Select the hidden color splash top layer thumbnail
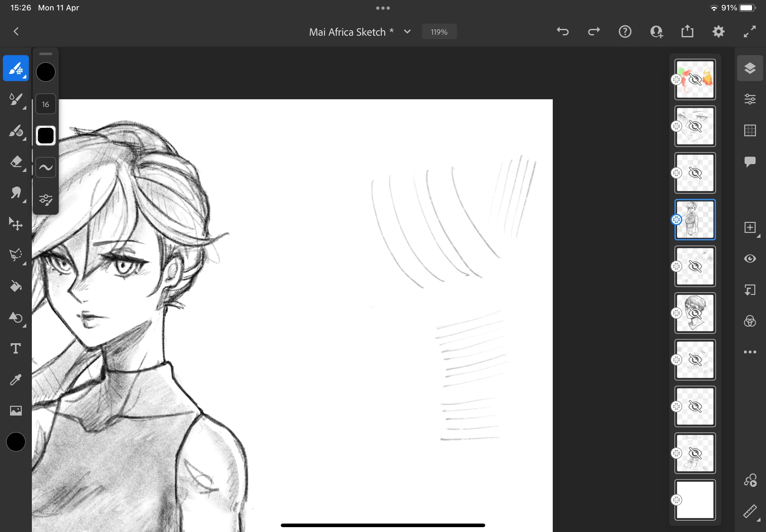The height and width of the screenshot is (532, 766). coord(695,80)
